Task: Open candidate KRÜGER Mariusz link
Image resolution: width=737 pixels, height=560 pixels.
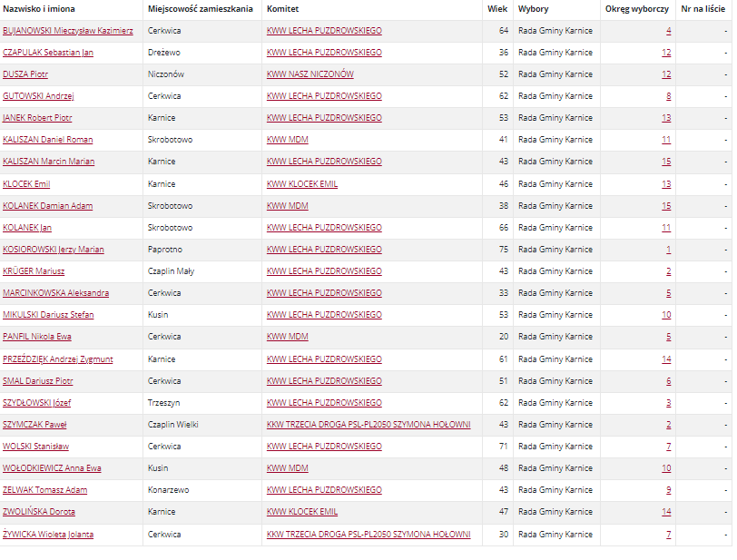Action: pos(34,271)
